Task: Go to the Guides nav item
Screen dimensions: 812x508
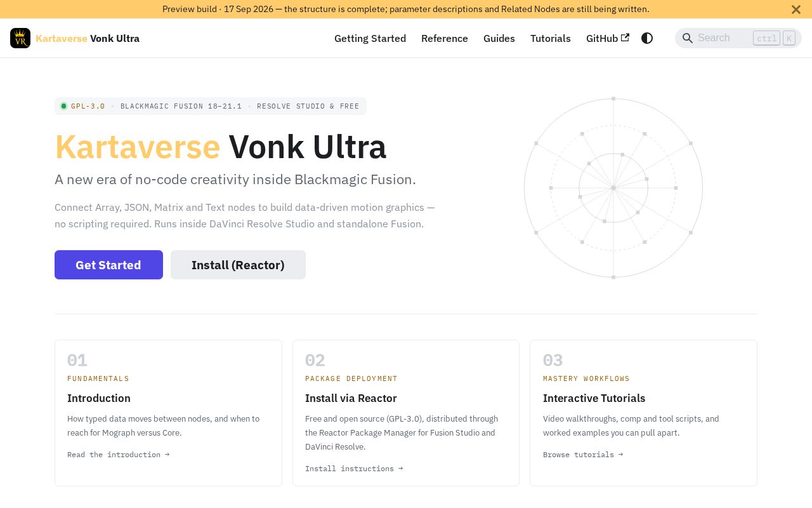Action: pyautogui.click(x=499, y=38)
